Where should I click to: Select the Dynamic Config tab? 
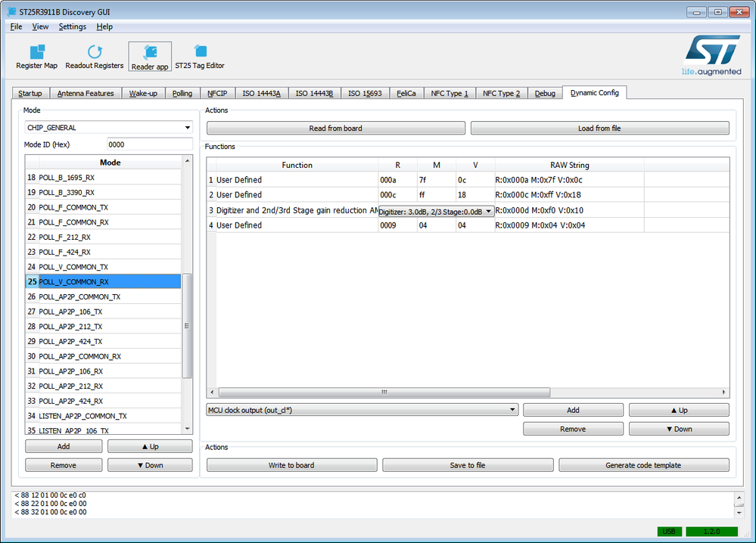coord(595,92)
